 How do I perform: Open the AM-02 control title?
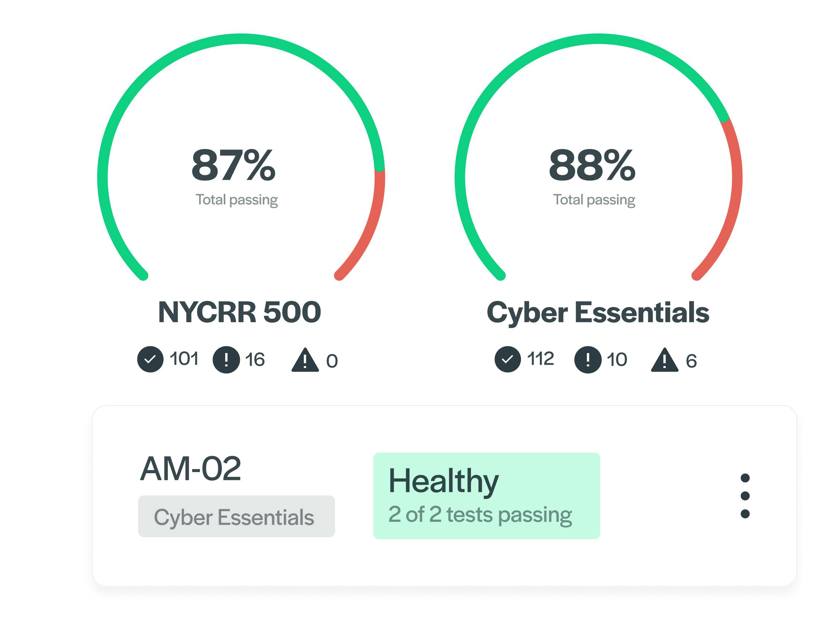190,468
